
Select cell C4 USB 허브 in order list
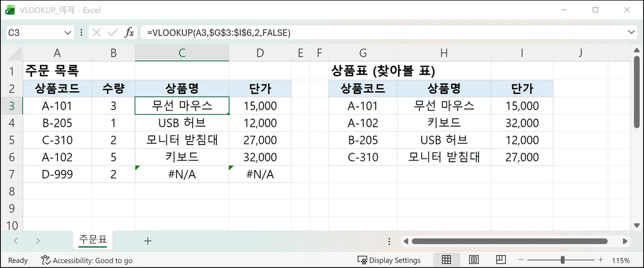[182, 123]
